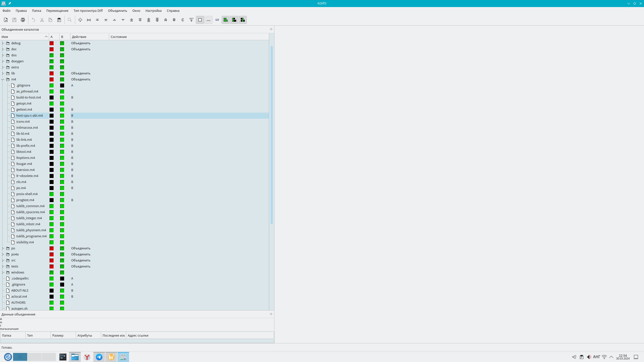644x362 pixels.
Task: Expand the debug folder
Action: [x=3, y=43]
